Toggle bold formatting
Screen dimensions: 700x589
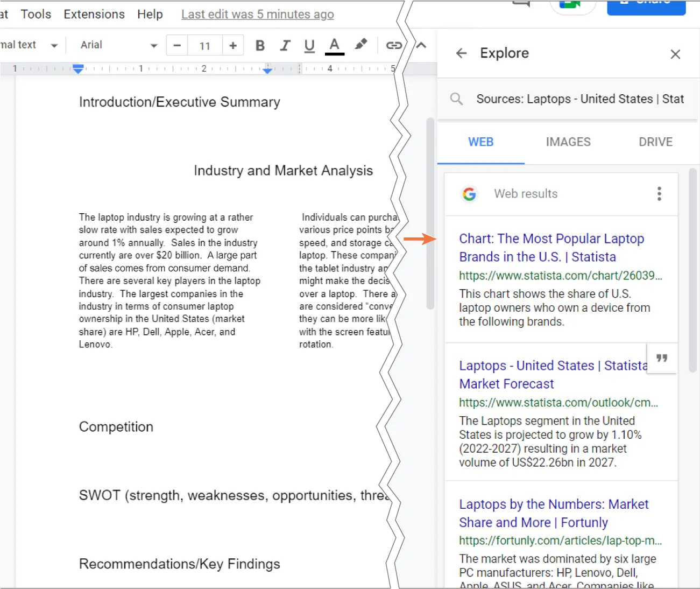tap(260, 46)
